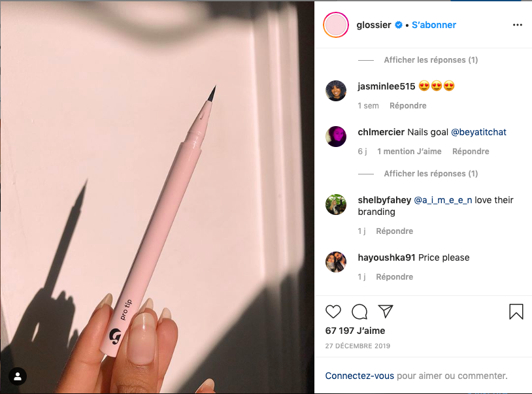This screenshot has height=394, width=532.
Task: Open the three-dot more options menu
Action: point(518,25)
